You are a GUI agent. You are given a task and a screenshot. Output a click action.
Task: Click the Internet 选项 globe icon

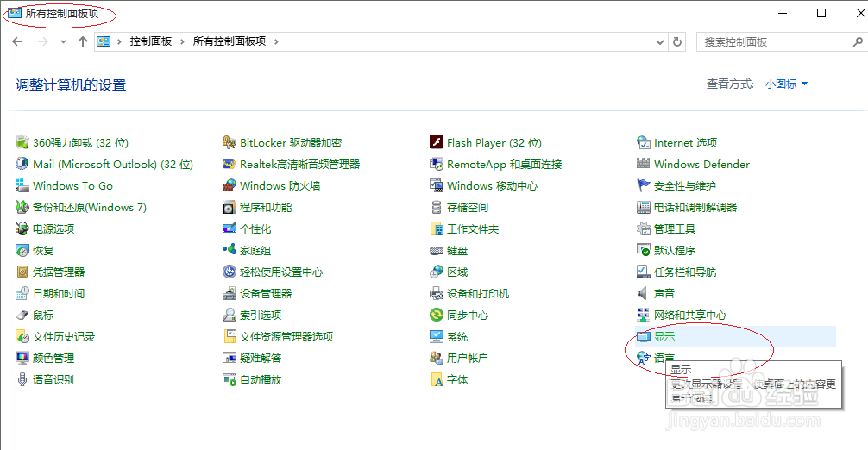[x=644, y=142]
